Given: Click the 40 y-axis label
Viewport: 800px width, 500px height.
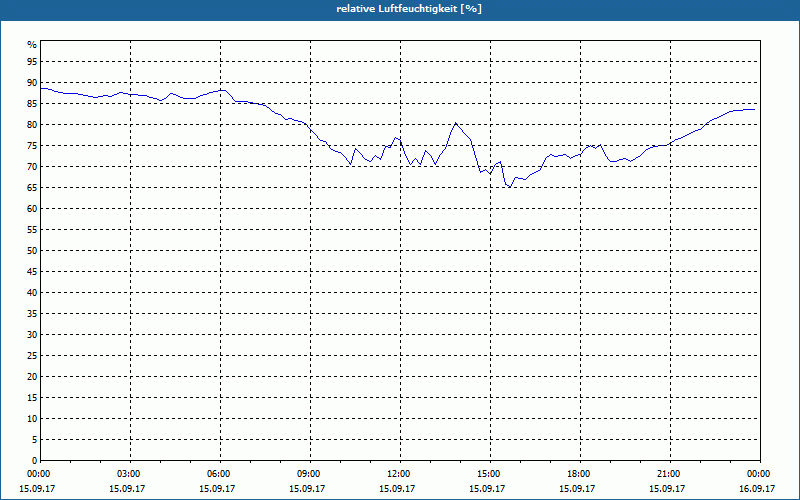Looking at the screenshot, I should 32,293.
